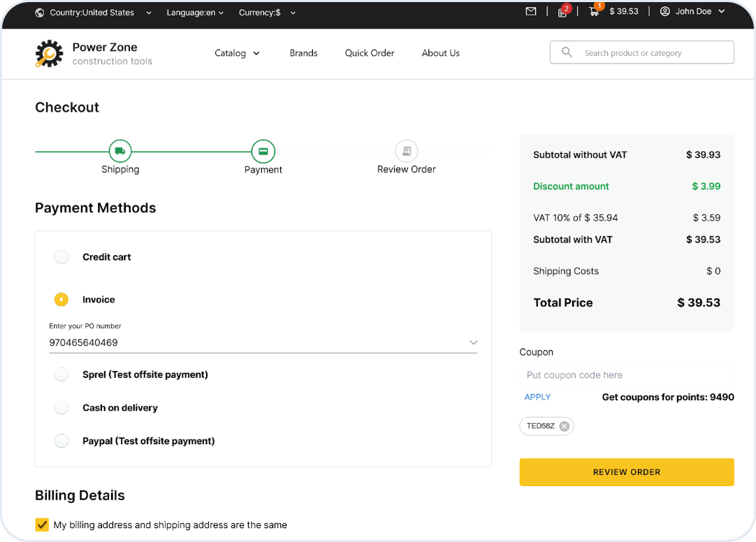The image size is (756, 542).
Task: Click the APPLY coupon link
Action: [x=537, y=397]
